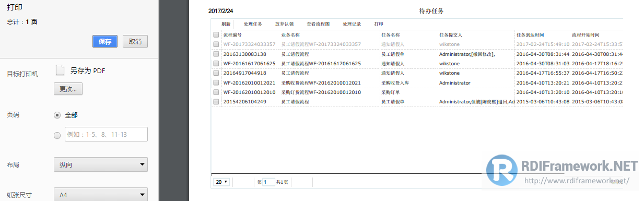Screen dimensions: 644x201
Task: Click the 业务名称 column header
Action: tap(290, 35)
